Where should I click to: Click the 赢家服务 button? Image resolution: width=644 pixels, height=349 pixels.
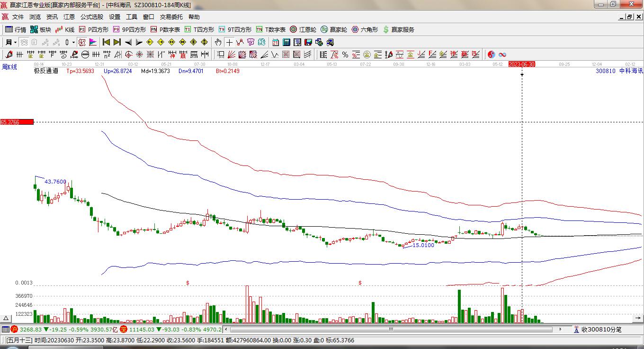pyautogui.click(x=399, y=29)
